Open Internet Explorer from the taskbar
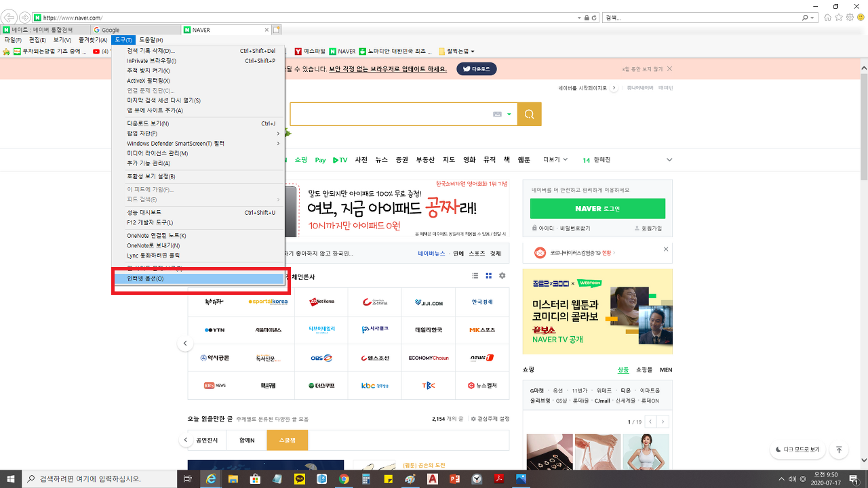The width and height of the screenshot is (868, 488). (x=212, y=479)
